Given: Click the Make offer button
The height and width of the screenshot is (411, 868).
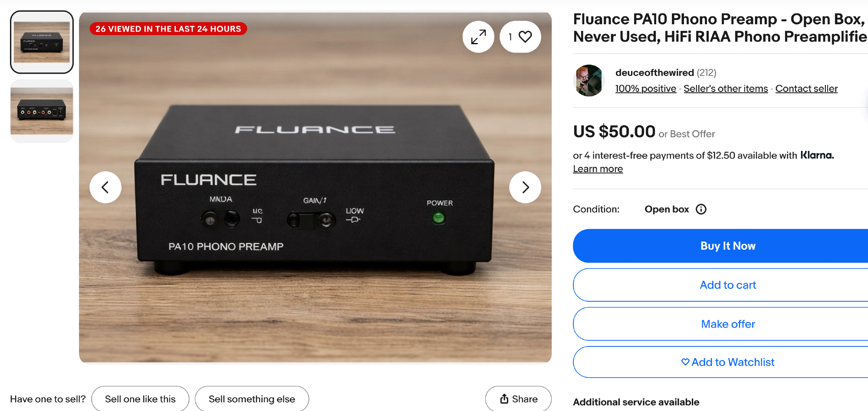Looking at the screenshot, I should 728,324.
